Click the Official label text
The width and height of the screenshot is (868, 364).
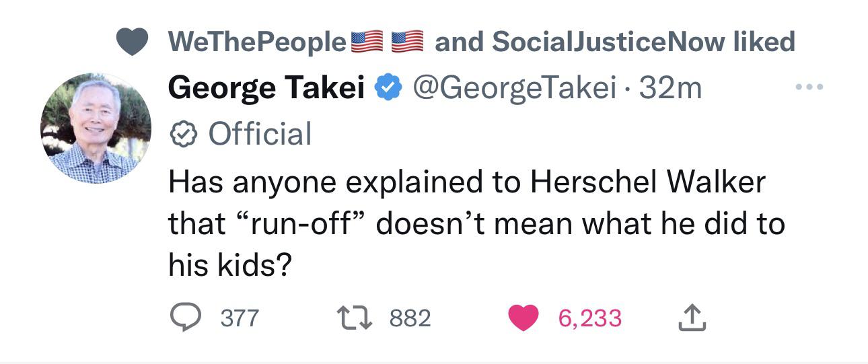click(x=260, y=134)
